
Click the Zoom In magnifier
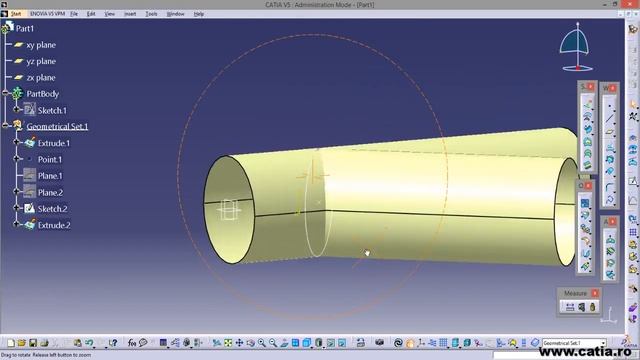tap(262, 343)
